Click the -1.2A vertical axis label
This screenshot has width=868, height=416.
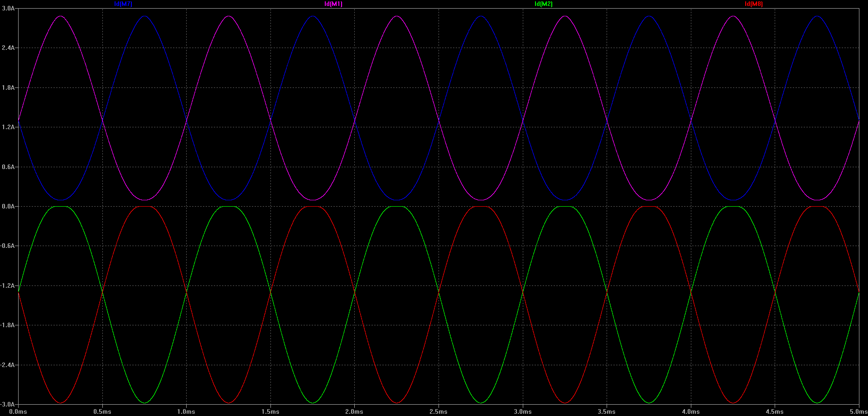[x=7, y=286]
